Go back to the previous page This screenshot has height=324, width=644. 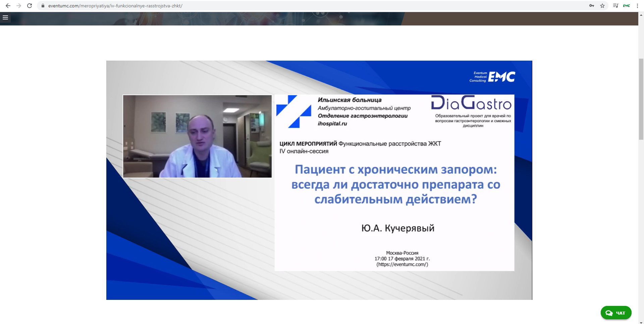click(x=8, y=6)
